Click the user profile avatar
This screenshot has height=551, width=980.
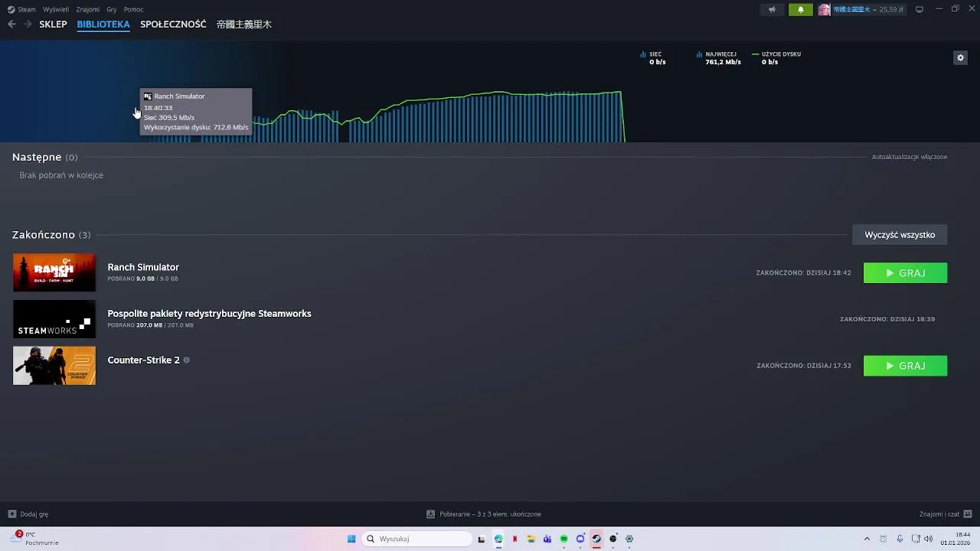[824, 9]
